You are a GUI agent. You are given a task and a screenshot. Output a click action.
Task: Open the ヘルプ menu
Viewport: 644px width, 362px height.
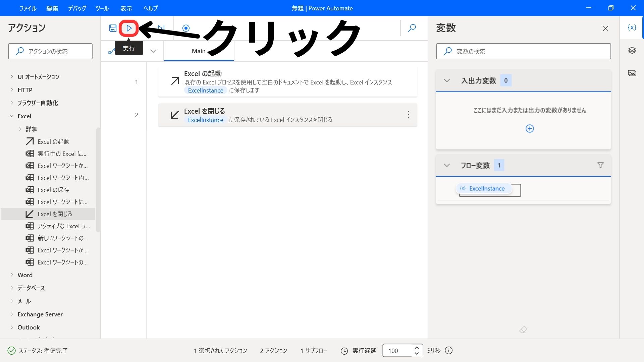(x=150, y=8)
